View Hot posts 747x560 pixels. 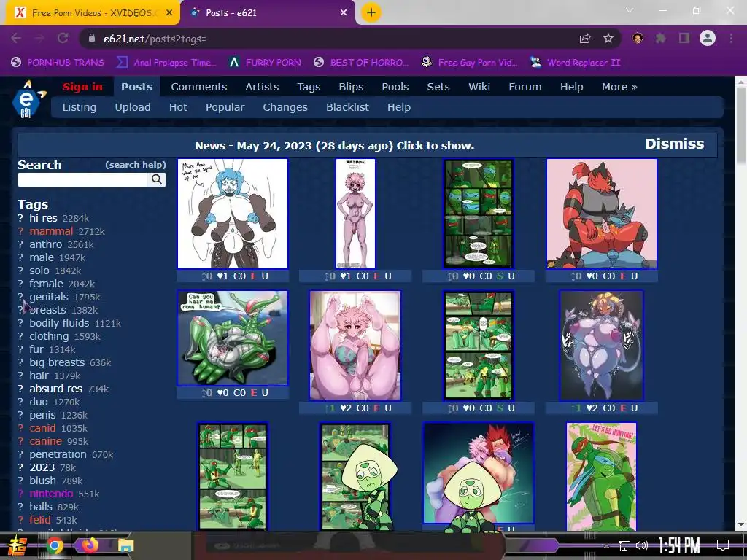(178, 107)
